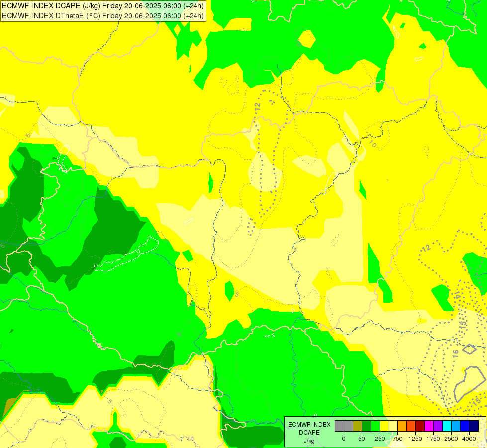This screenshot has width=487, height=448.
Task: Click the orange legend swatch
Action: [x=402, y=426]
